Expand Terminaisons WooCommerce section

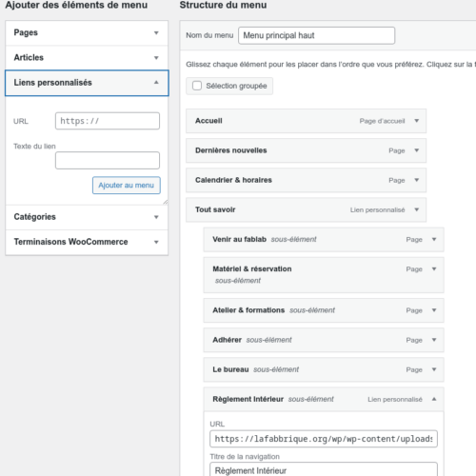click(87, 242)
